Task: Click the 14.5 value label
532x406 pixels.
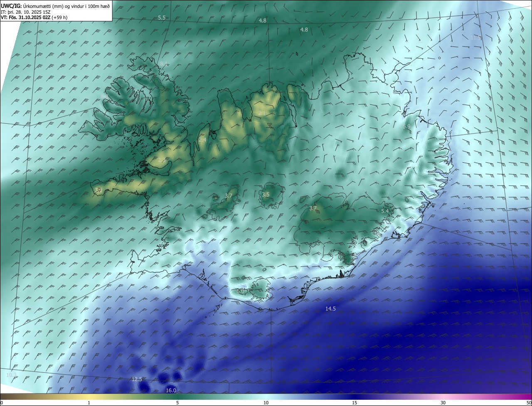Action: 330,308
